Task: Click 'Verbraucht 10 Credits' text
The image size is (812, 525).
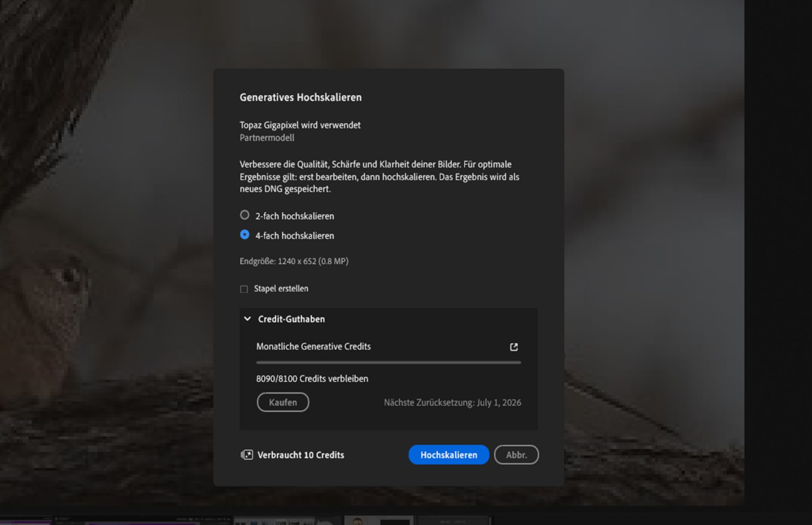Action: pos(301,455)
